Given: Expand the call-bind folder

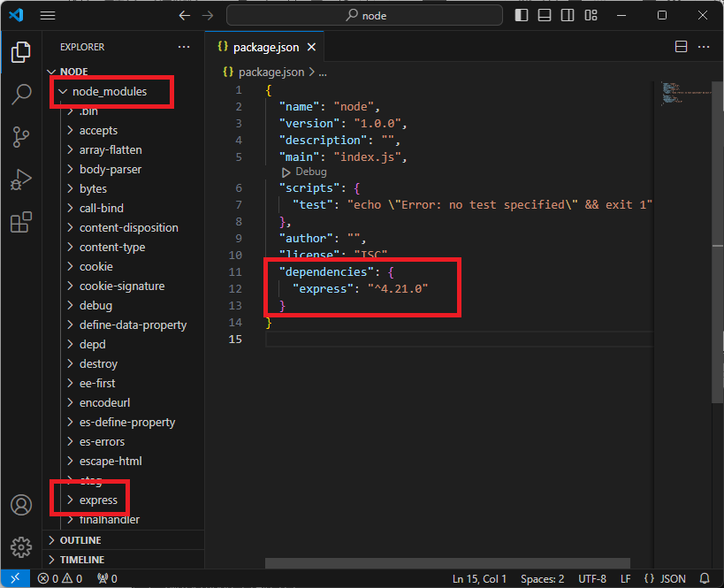Looking at the screenshot, I should pyautogui.click(x=101, y=209).
